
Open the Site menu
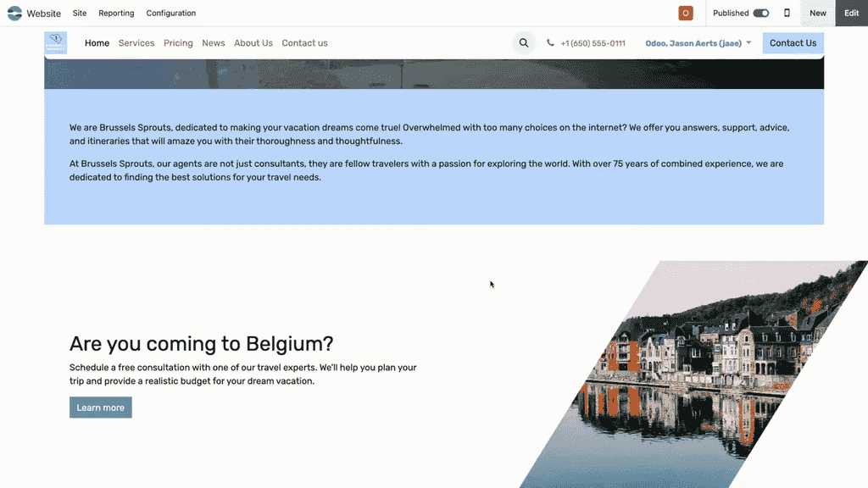80,14
